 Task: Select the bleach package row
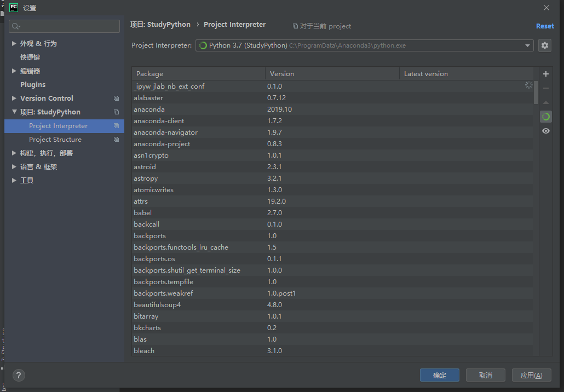(333, 350)
